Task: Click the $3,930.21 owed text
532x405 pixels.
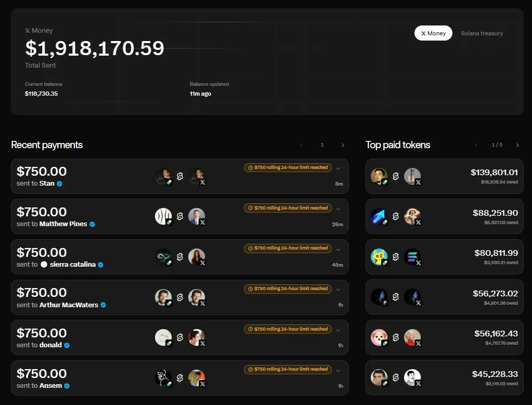Action: pos(501,263)
